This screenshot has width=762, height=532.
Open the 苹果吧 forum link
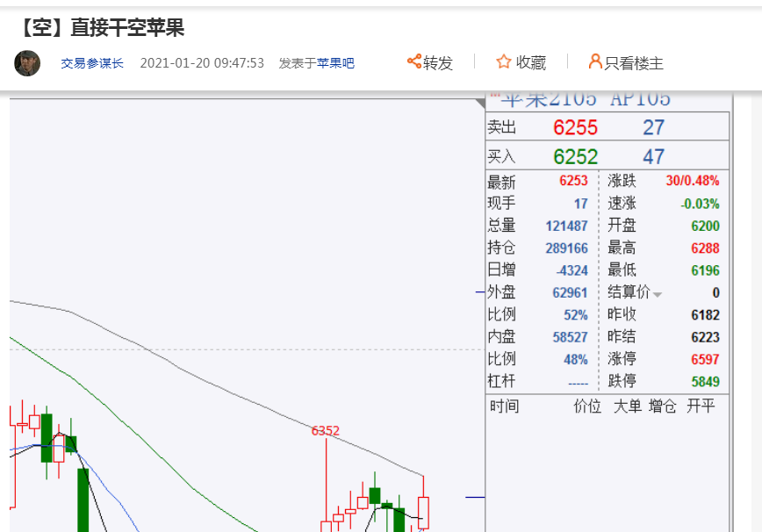[x=335, y=63]
